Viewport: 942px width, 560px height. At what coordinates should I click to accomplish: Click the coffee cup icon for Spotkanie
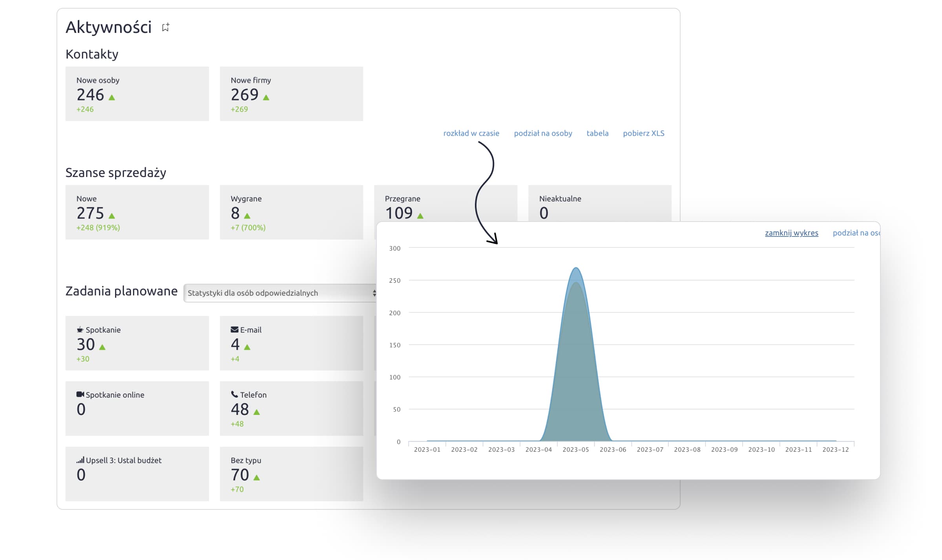point(80,329)
